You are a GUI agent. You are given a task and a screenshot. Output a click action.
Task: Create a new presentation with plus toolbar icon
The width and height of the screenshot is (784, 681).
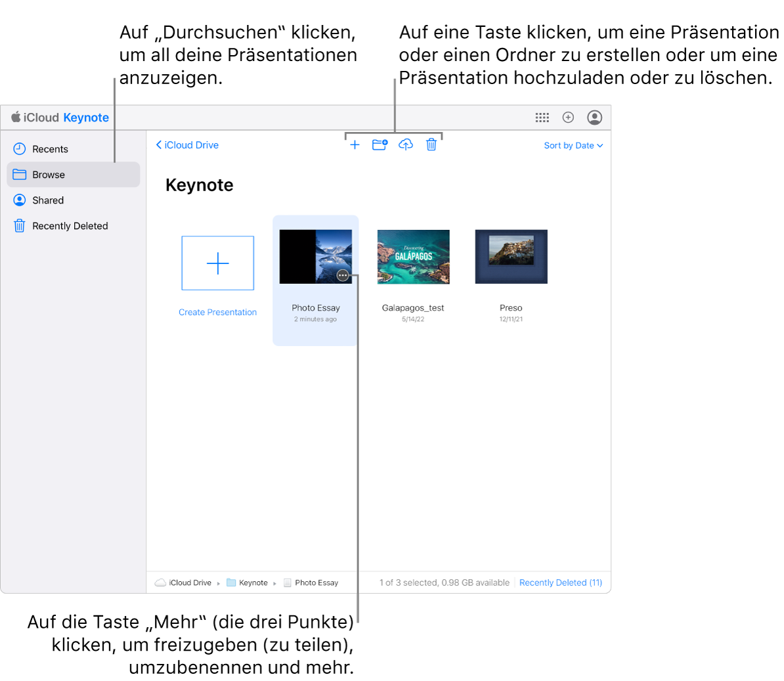355,145
